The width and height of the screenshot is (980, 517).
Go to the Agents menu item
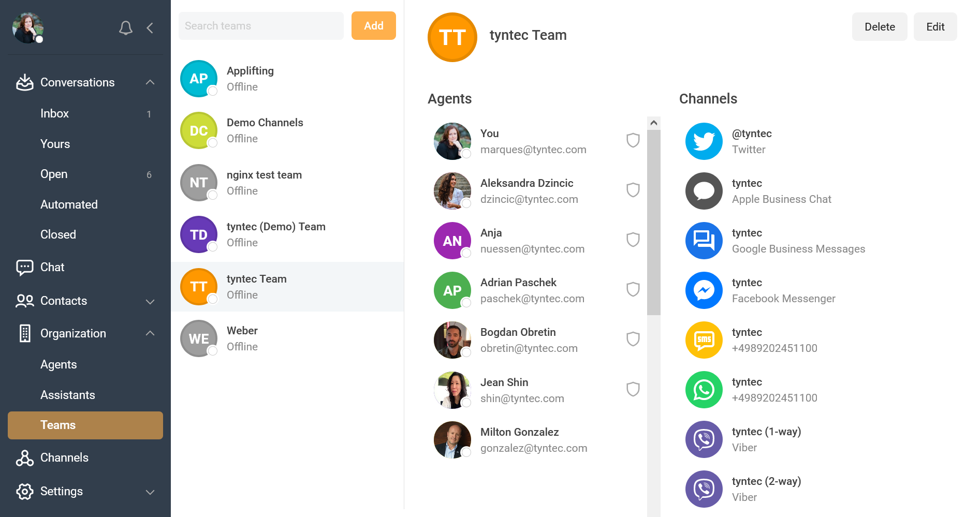[x=85, y=364]
